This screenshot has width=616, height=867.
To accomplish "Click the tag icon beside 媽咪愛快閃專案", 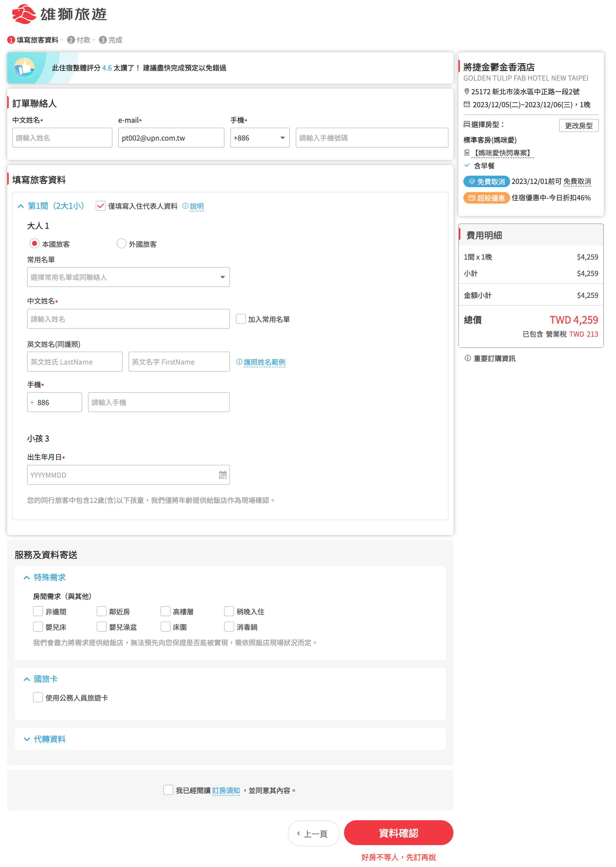I will (x=467, y=153).
